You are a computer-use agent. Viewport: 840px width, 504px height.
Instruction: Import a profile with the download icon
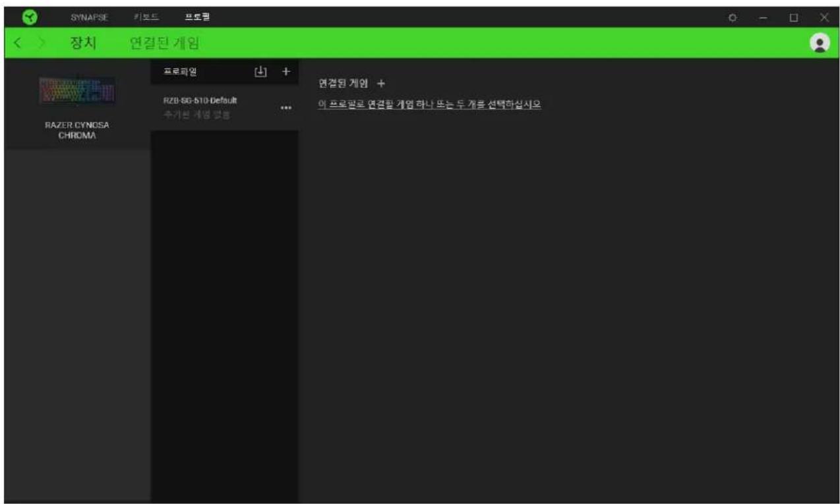tap(260, 72)
